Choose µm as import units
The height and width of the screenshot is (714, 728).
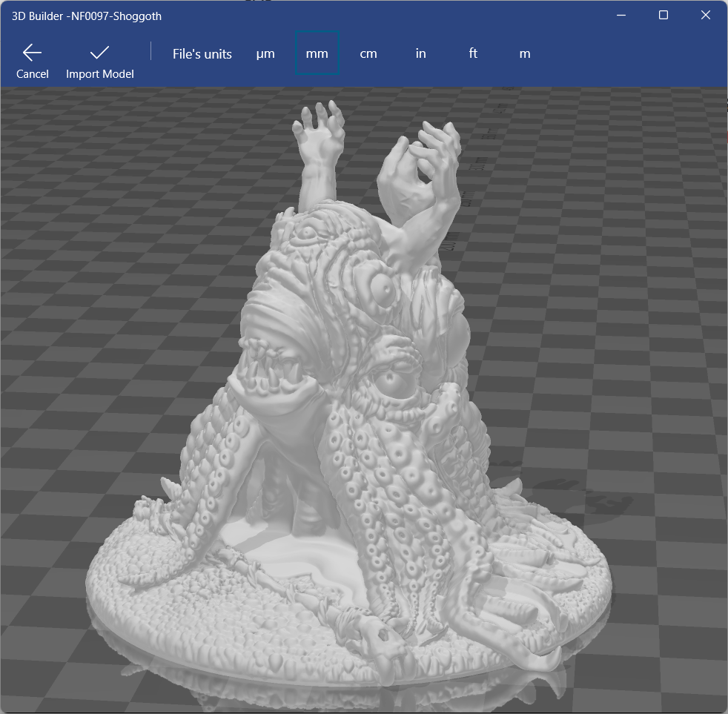265,54
